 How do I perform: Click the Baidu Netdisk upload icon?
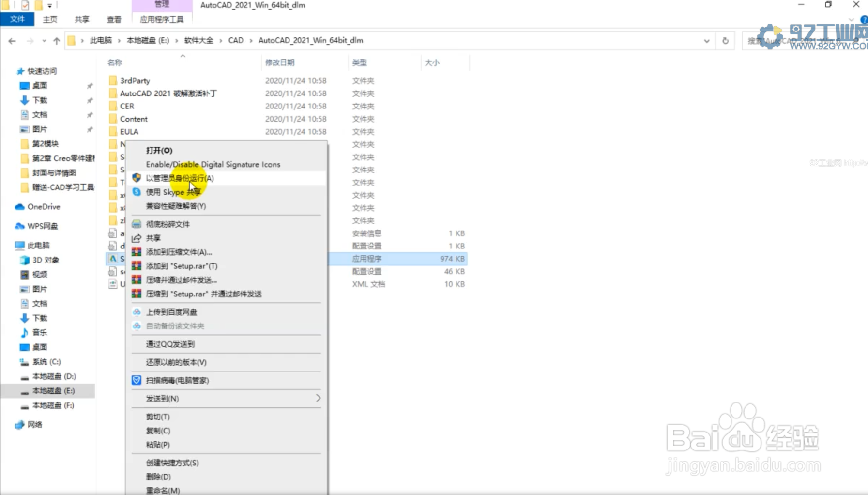(x=137, y=312)
